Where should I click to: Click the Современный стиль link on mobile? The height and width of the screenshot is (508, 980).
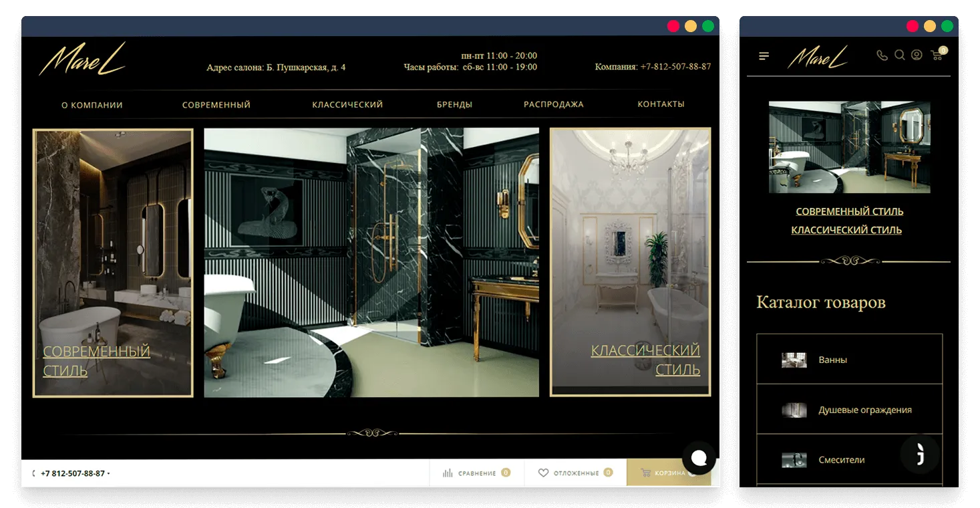coord(849,212)
